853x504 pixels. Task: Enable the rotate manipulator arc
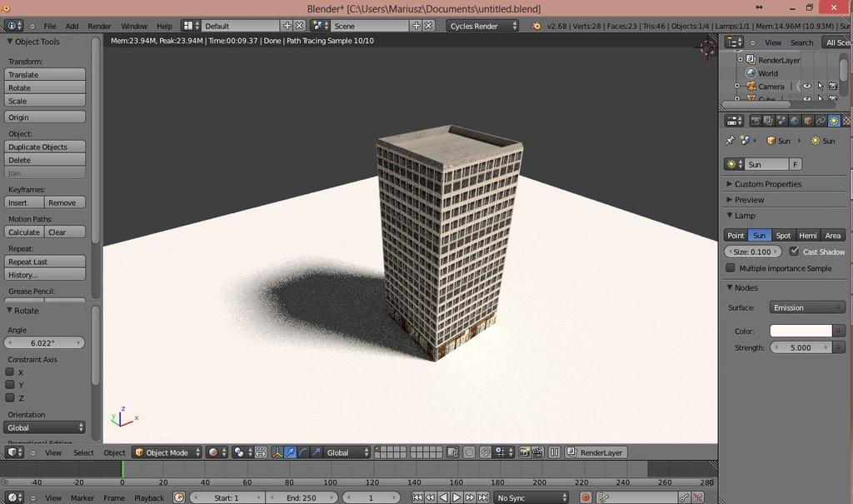[x=303, y=452]
